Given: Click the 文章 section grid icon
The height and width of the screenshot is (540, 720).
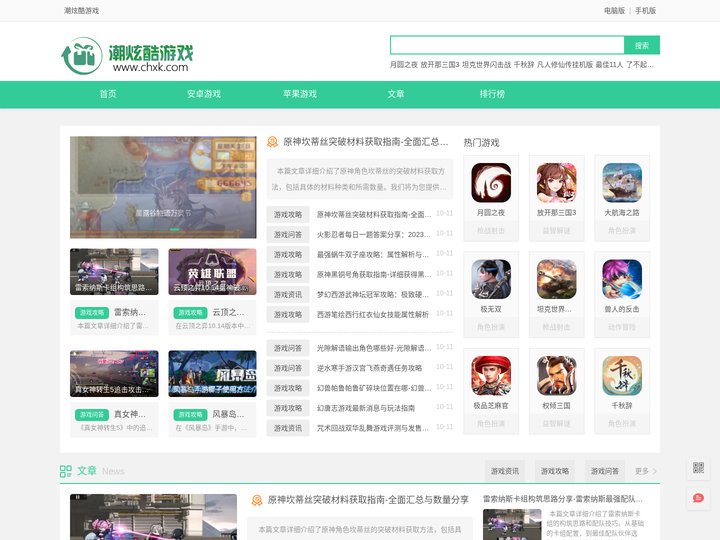Looking at the screenshot, I should 66,471.
